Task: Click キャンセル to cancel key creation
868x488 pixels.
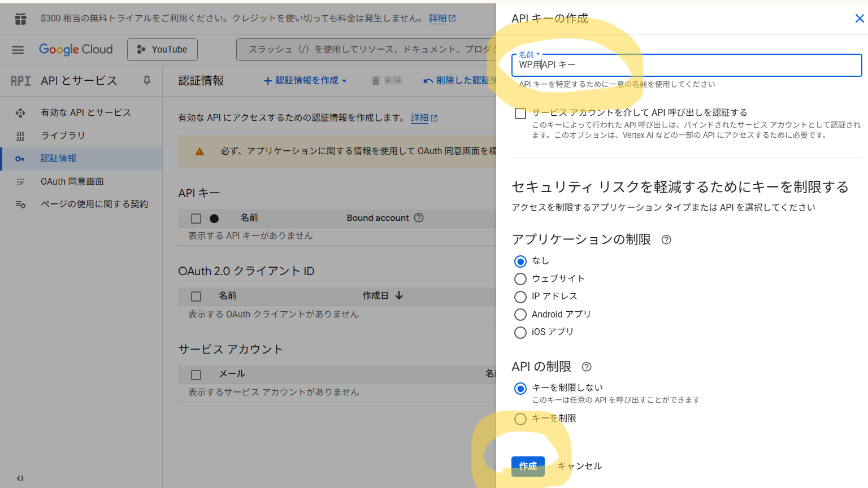Action: tap(580, 466)
